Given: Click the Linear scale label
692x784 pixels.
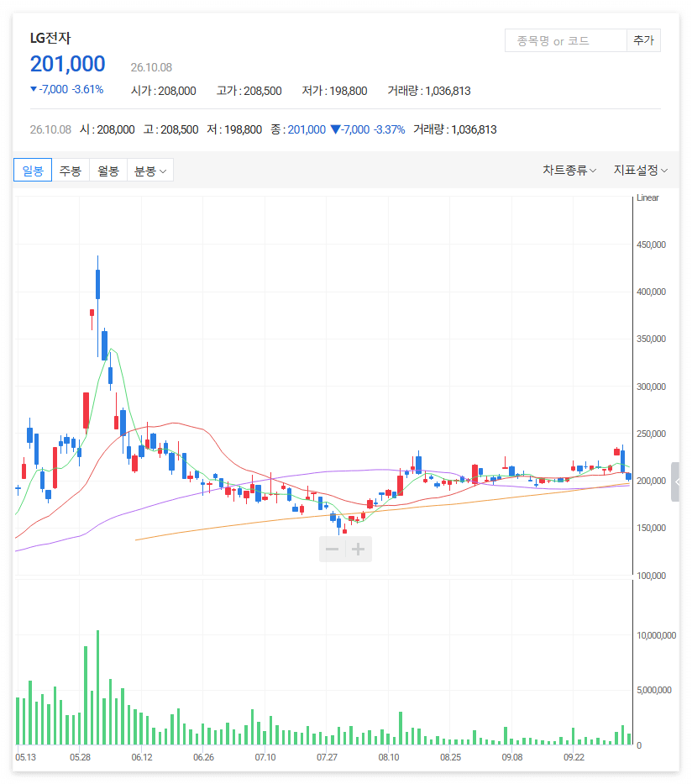Looking at the screenshot, I should 647,197.
